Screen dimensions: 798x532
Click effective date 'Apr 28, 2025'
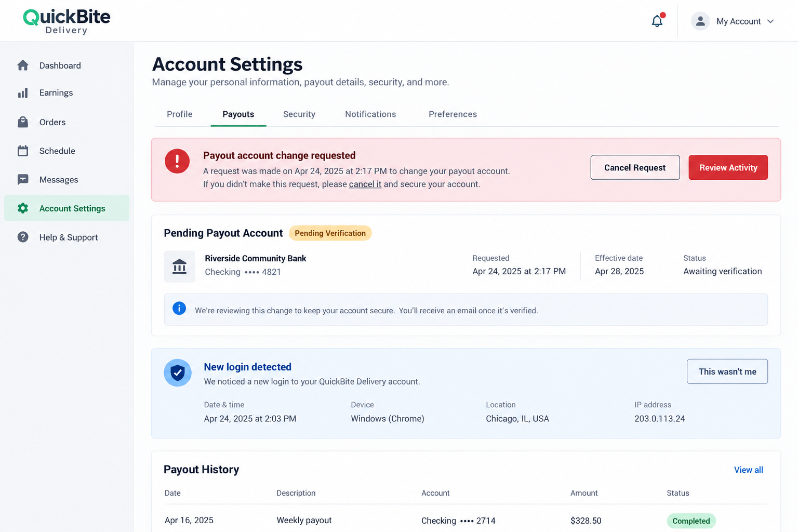click(619, 271)
